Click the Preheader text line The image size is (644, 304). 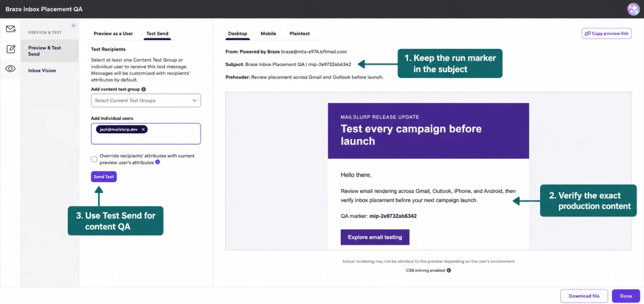304,77
